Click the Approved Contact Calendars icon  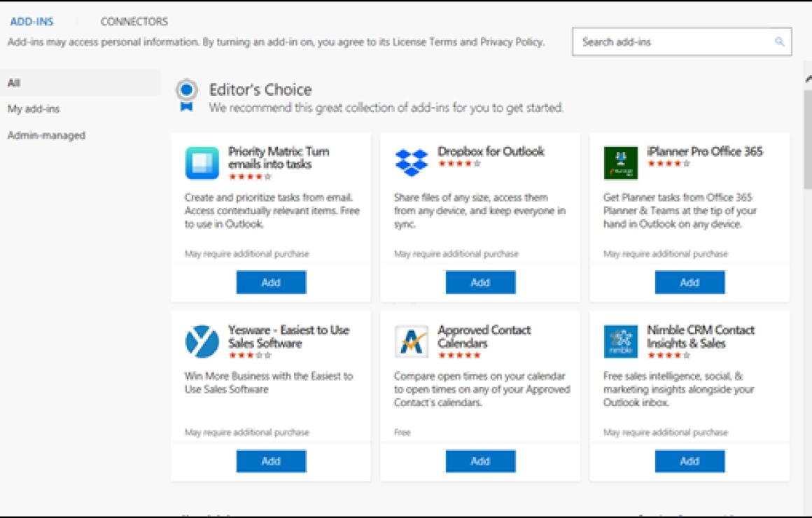(x=411, y=342)
